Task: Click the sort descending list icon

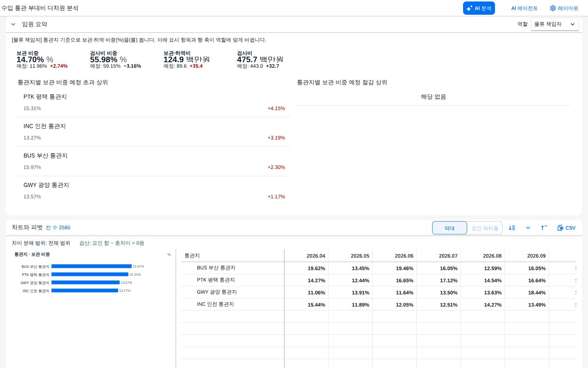Action: click(512, 228)
